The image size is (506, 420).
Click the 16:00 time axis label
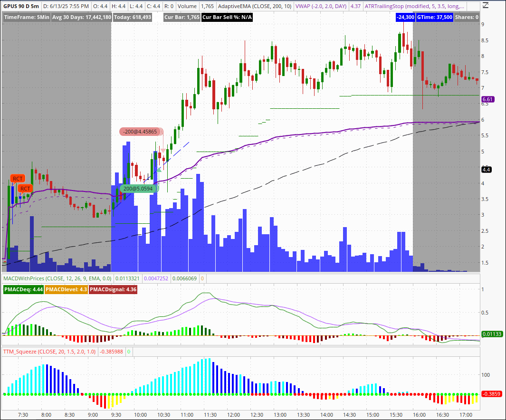(x=419, y=415)
